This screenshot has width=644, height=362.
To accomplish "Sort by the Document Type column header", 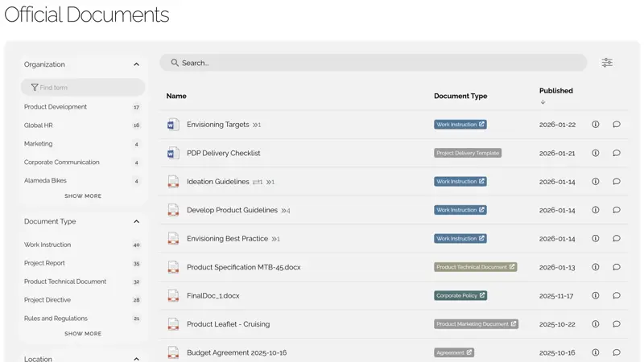I will coord(460,96).
